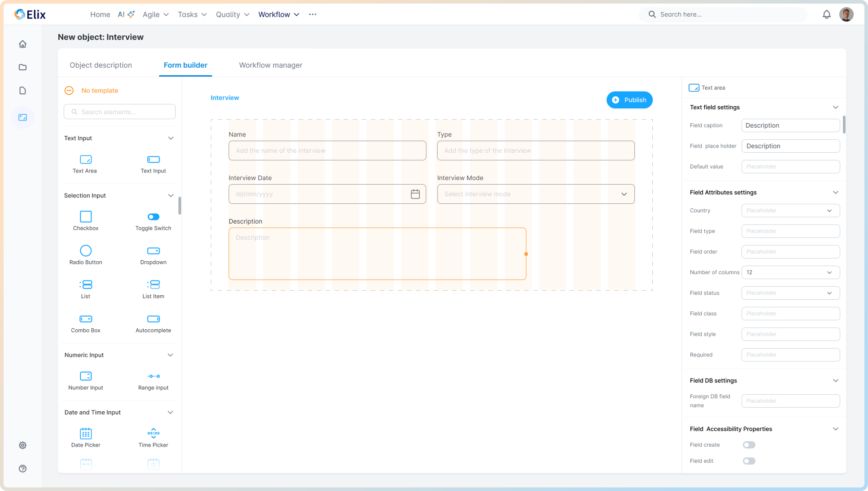This screenshot has width=868, height=491.
Task: Pick the Checkbox element from Selection Input
Action: coord(85,220)
